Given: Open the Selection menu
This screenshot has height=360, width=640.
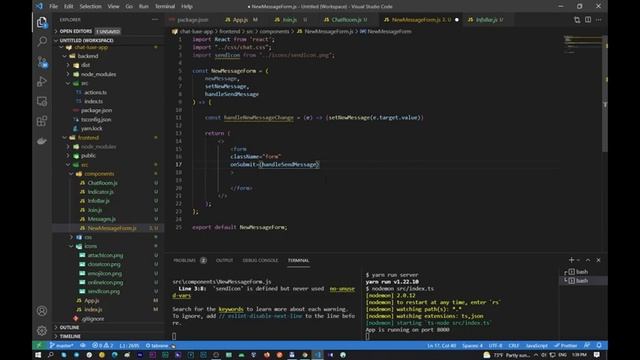Looking at the screenshot, I should pyautogui.click(x=90, y=6).
